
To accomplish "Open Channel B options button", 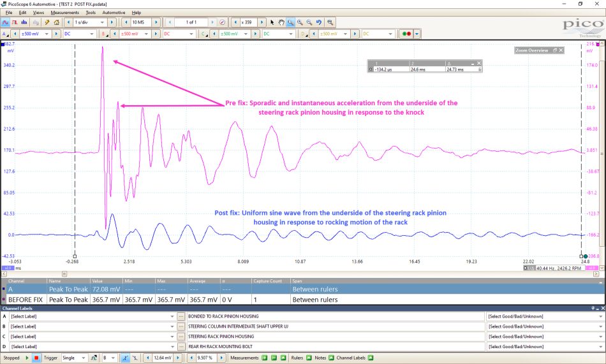I will (105, 34).
